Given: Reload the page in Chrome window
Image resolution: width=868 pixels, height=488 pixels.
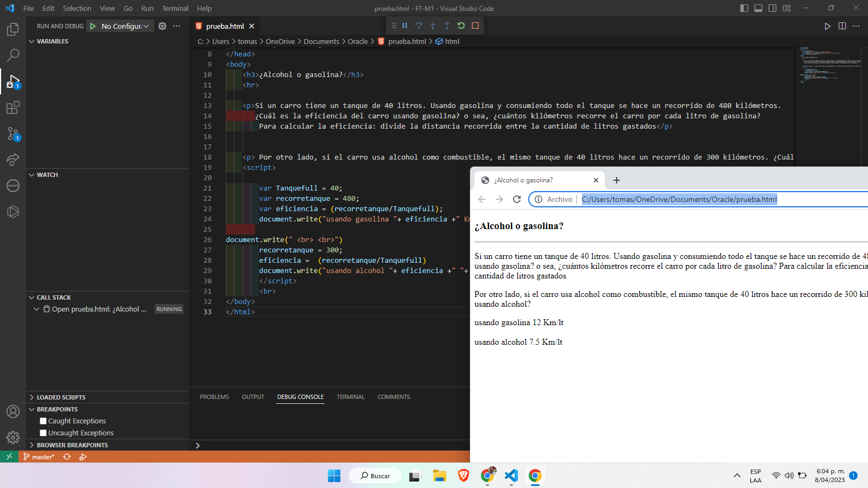Looking at the screenshot, I should click(x=517, y=199).
